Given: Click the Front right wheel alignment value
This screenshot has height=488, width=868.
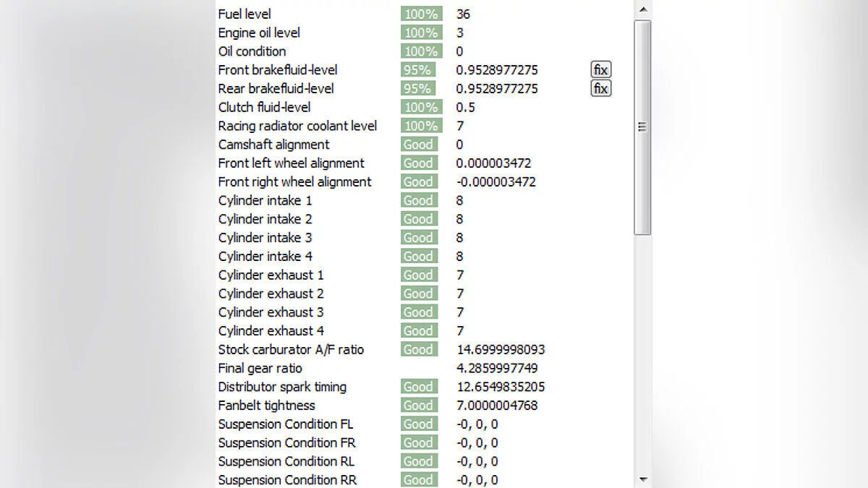Looking at the screenshot, I should (496, 182).
